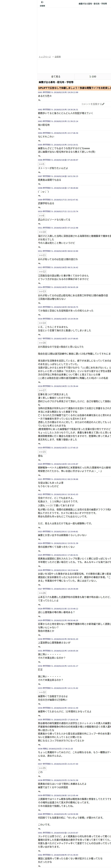This screenshot has height=868, width=111.
Task: Click the reply arrow under post 0001
Action: click(x=39, y=100)
